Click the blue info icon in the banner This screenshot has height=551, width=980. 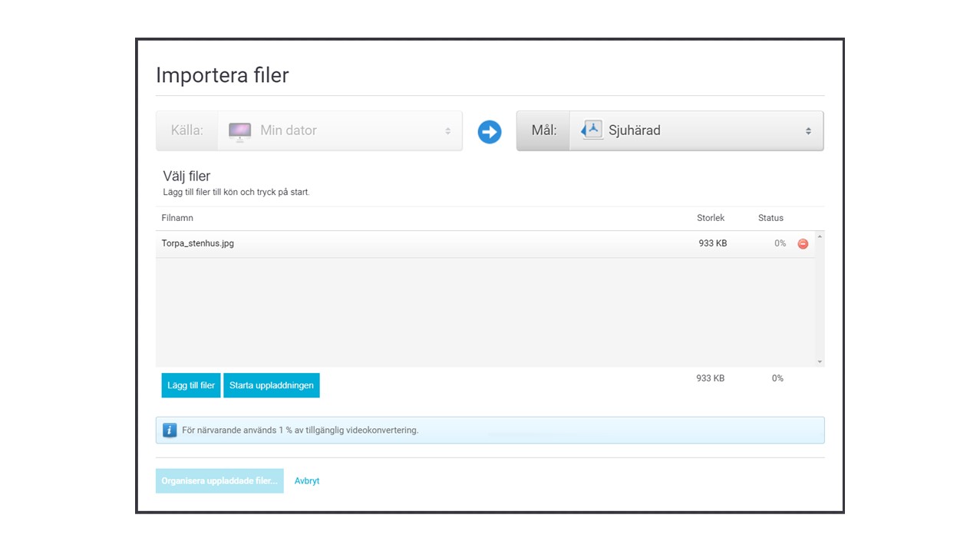pyautogui.click(x=170, y=431)
